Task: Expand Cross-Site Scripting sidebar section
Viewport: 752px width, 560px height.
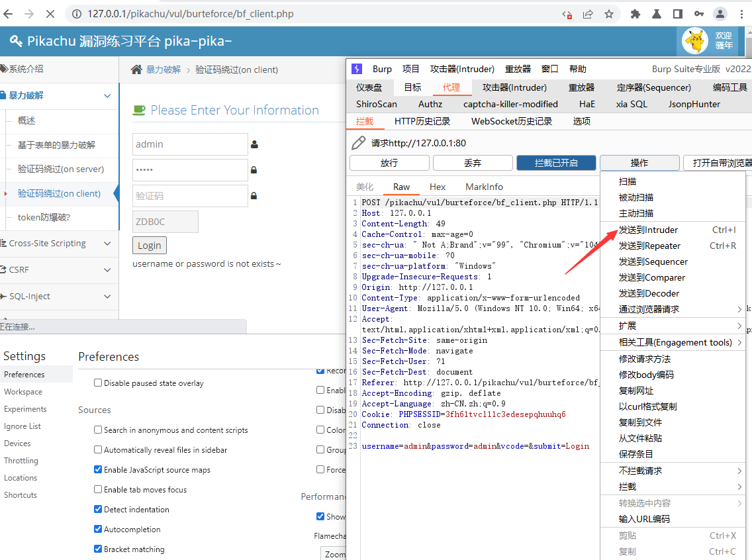Action: [60, 244]
